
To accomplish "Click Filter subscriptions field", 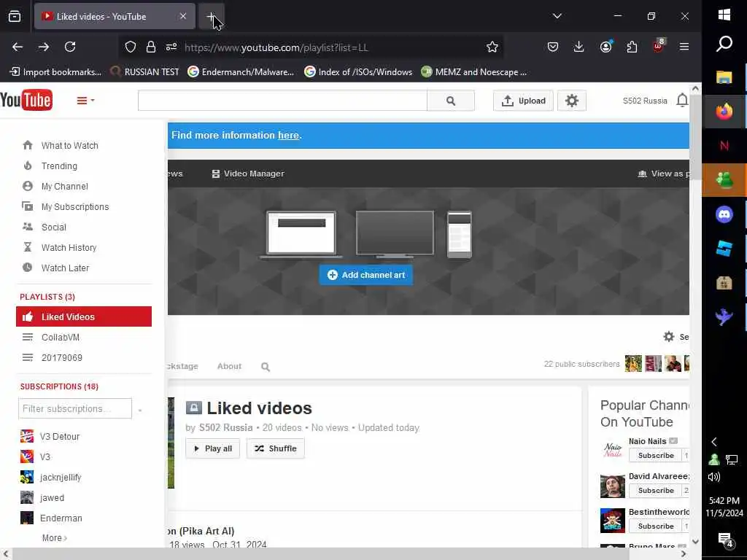I will [75, 408].
